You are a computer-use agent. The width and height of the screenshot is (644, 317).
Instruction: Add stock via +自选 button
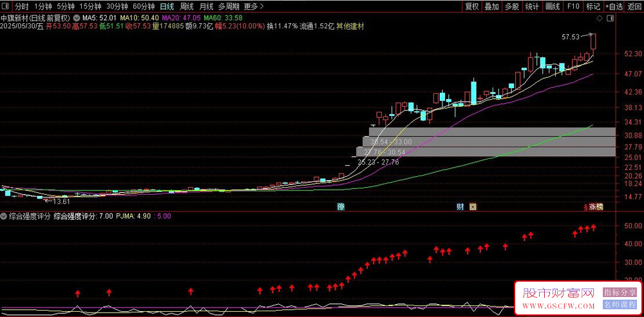[614, 6]
